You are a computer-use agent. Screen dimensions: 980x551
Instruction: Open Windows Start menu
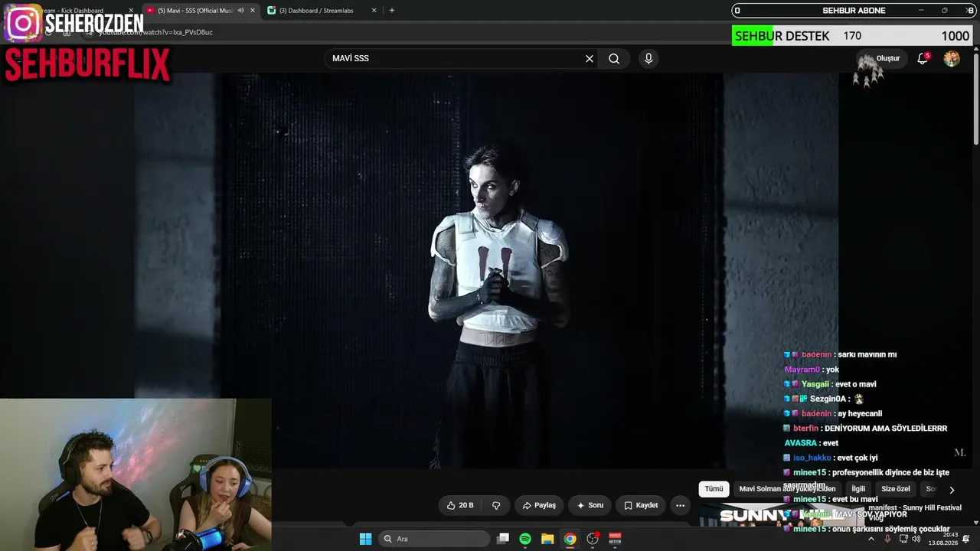(366, 539)
